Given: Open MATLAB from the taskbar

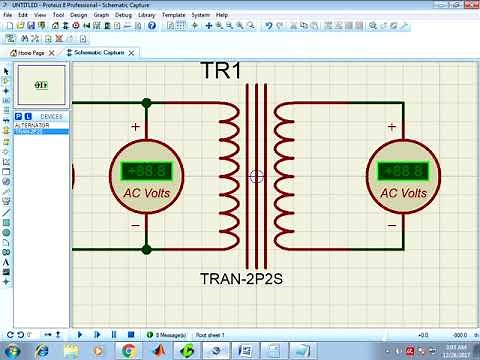Looking at the screenshot, I should [x=159, y=351].
